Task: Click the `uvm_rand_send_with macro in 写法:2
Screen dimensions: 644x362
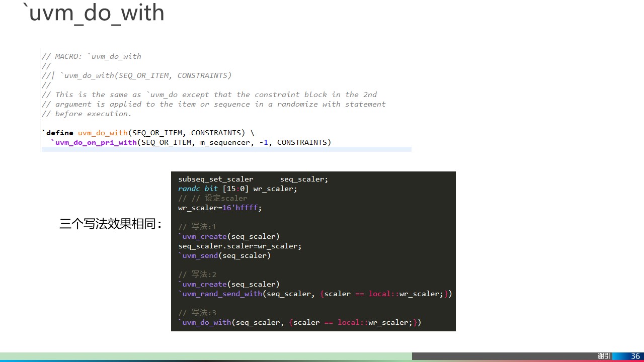Action: [x=221, y=294]
